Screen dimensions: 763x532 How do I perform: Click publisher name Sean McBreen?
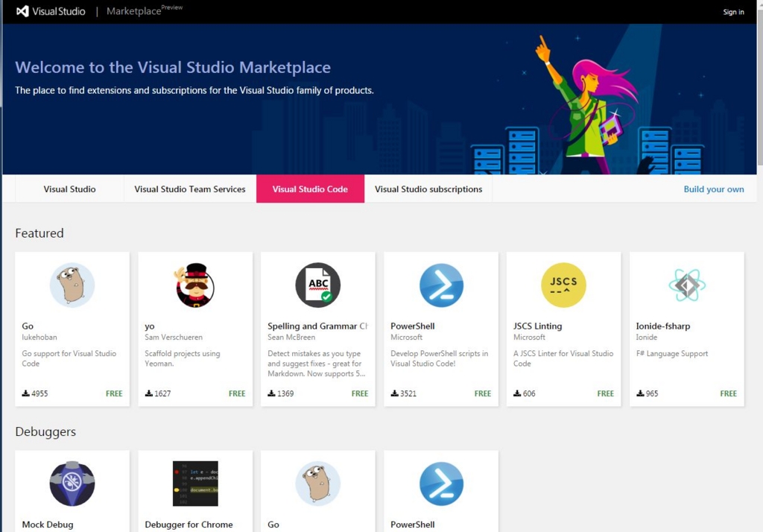coord(291,338)
